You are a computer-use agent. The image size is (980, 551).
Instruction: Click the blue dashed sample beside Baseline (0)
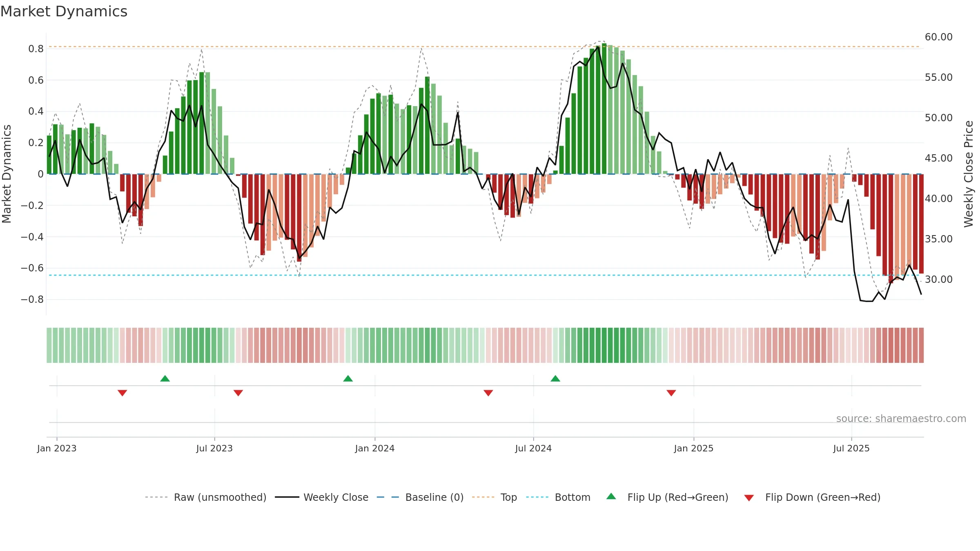click(x=388, y=497)
